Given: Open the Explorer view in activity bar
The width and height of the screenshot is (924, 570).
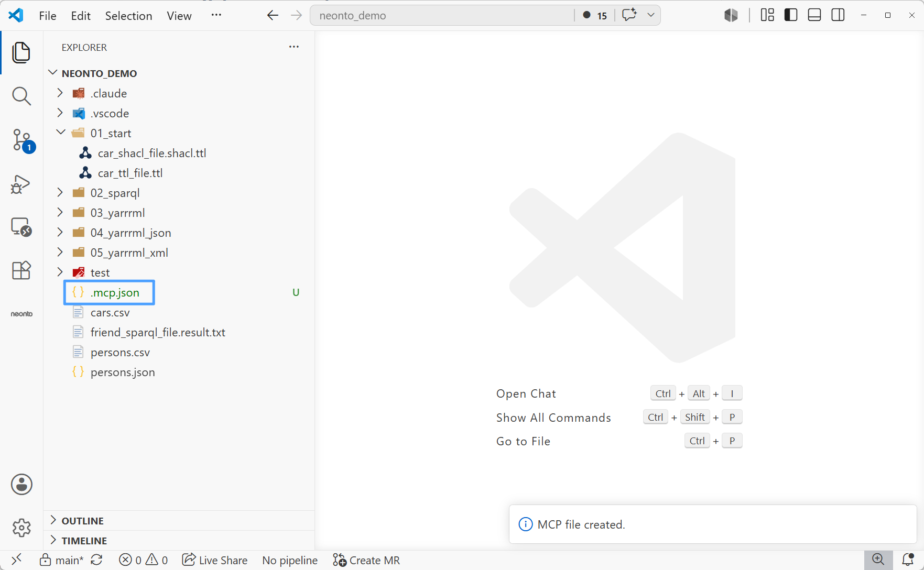Looking at the screenshot, I should [x=21, y=52].
